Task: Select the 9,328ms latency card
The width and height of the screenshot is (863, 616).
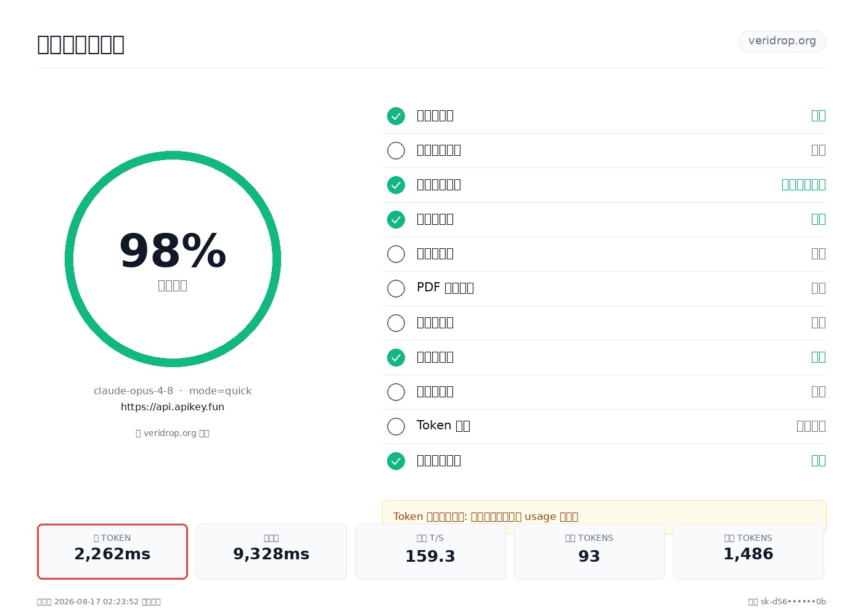Action: pos(271,551)
